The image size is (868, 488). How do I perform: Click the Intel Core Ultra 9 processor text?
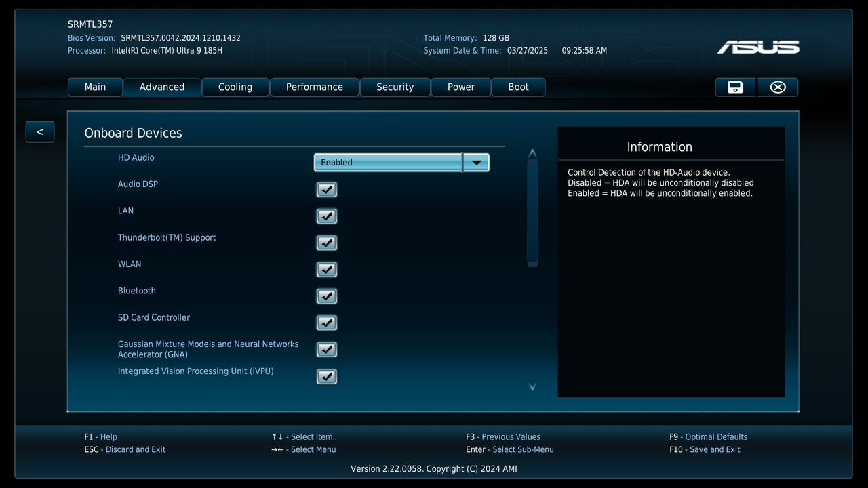167,51
